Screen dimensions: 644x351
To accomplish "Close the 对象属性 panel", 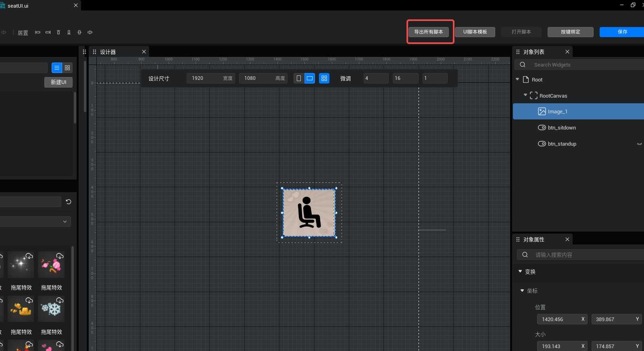I will coord(567,239).
